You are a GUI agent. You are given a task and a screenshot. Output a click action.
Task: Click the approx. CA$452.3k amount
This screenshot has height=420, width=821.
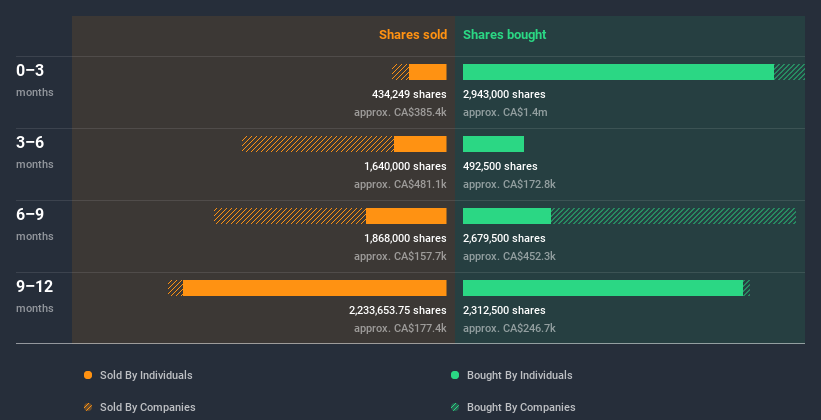pyautogui.click(x=509, y=256)
